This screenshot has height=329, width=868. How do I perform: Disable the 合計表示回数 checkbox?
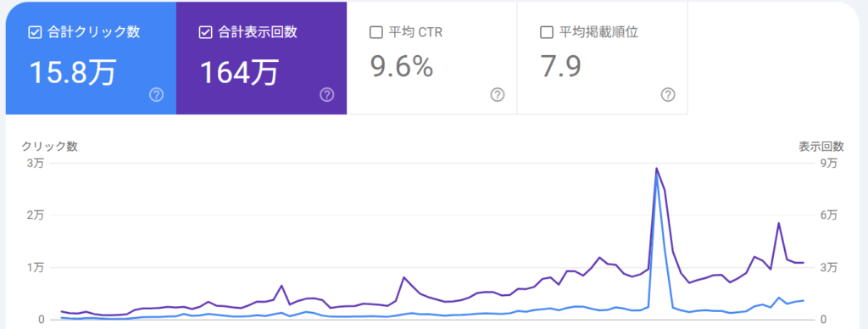tap(205, 33)
